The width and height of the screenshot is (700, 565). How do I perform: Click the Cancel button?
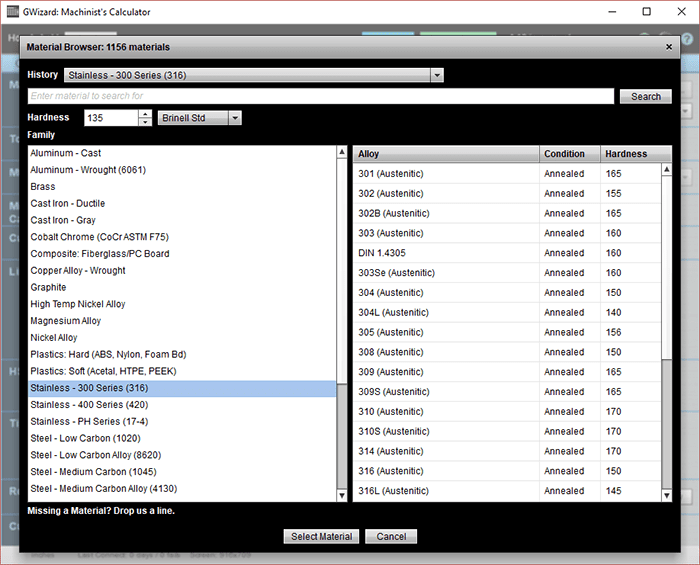[391, 536]
